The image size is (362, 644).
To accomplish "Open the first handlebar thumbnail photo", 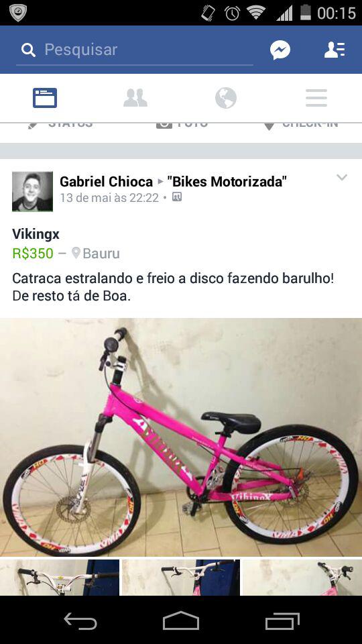I will pyautogui.click(x=60, y=578).
